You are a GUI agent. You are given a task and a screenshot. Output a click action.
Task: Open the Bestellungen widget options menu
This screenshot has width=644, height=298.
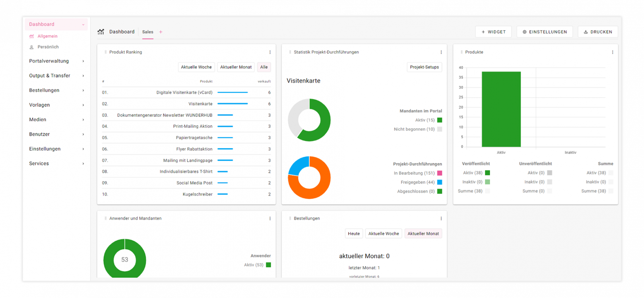(x=441, y=219)
